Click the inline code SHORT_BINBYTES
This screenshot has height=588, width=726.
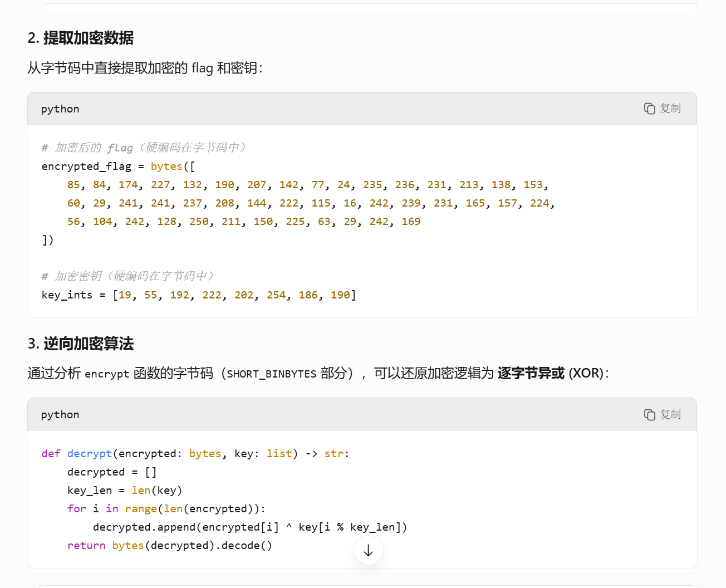[271, 374]
